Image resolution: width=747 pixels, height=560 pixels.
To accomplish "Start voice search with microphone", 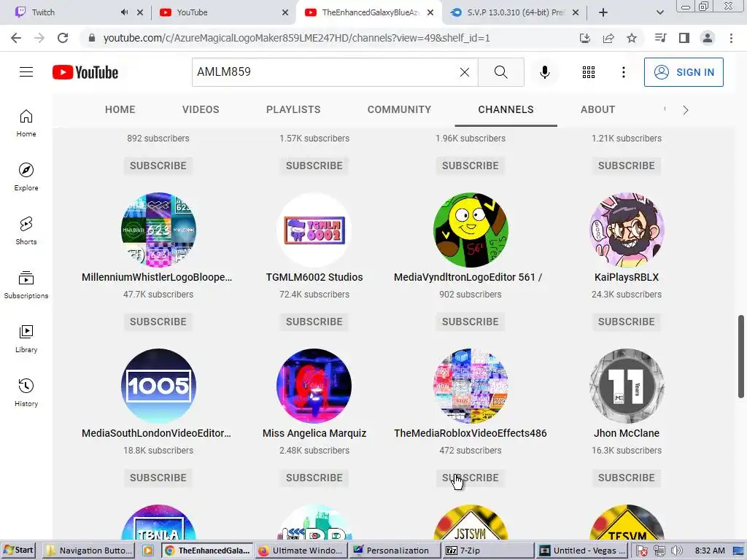I will pos(544,72).
